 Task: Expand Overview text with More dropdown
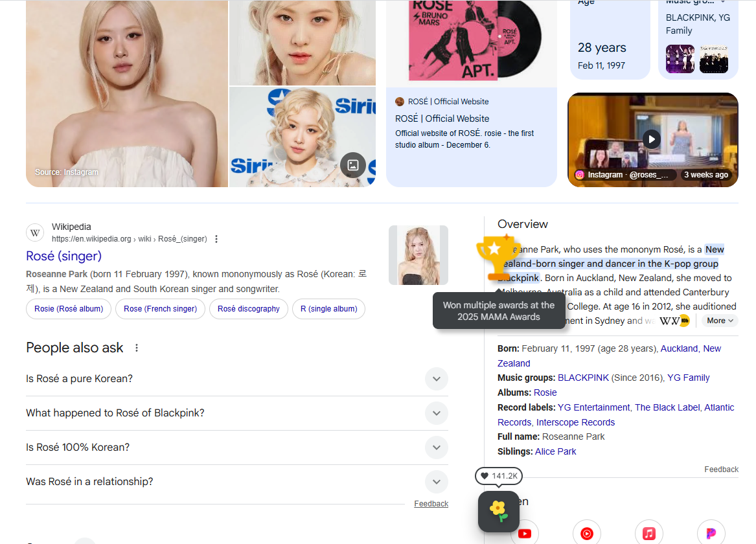pyautogui.click(x=720, y=321)
